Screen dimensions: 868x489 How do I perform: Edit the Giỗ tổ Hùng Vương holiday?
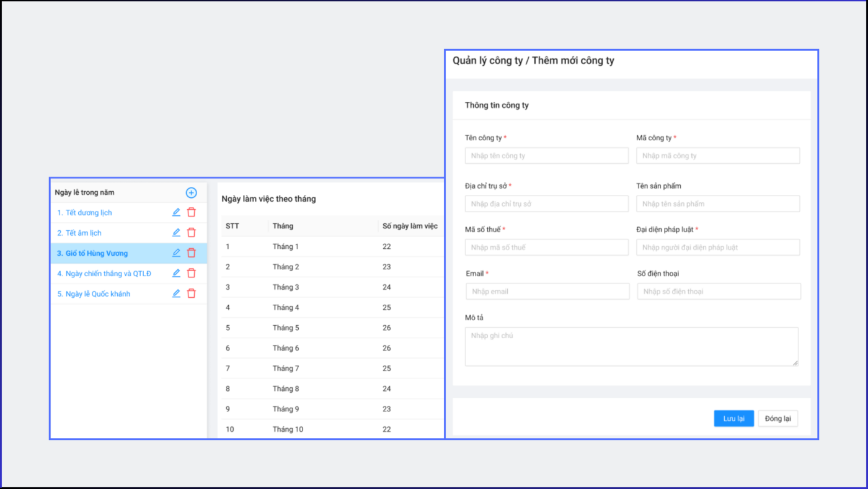pyautogui.click(x=176, y=253)
